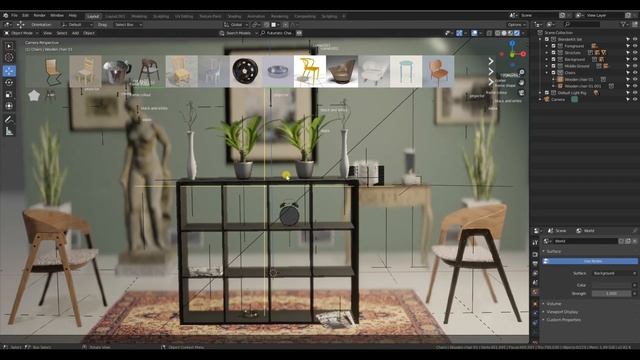Click the World name input field
The height and width of the screenshot is (360, 640).
tap(585, 241)
